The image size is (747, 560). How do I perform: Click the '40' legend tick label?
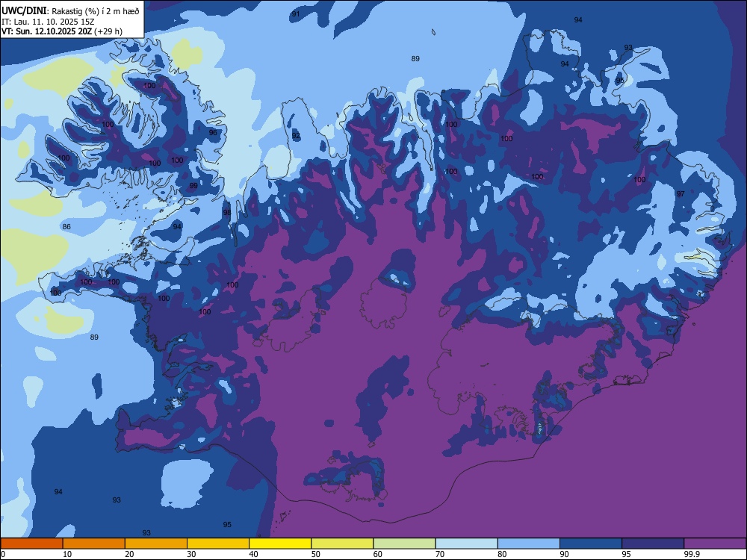pyautogui.click(x=253, y=554)
